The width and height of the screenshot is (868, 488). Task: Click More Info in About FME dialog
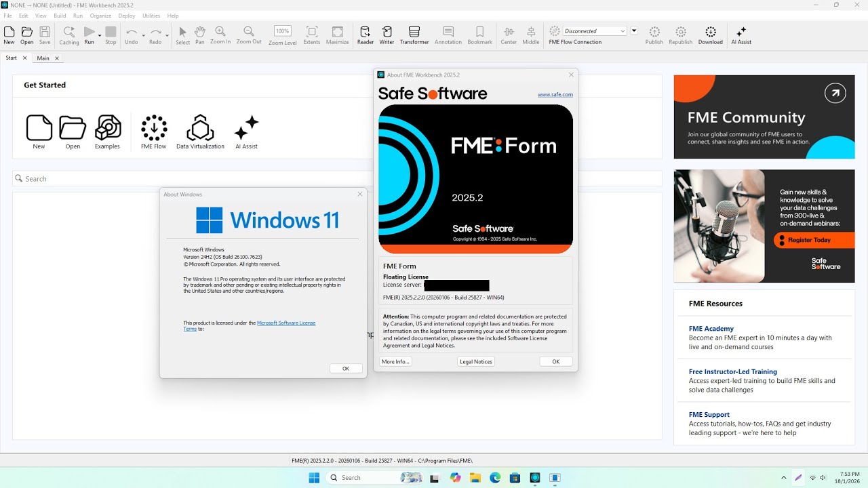[x=395, y=361]
